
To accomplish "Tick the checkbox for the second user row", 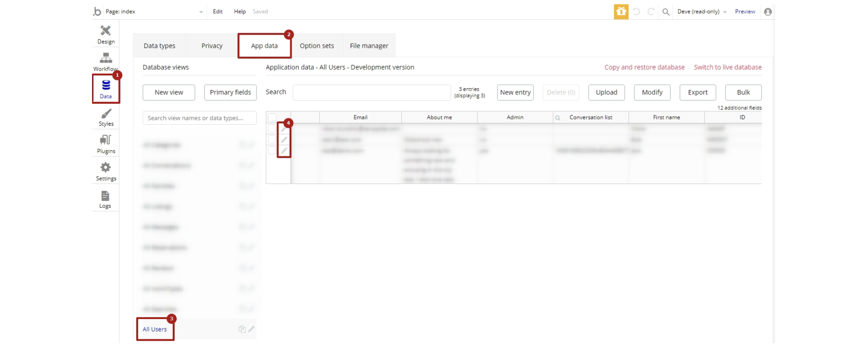I will coord(272,139).
